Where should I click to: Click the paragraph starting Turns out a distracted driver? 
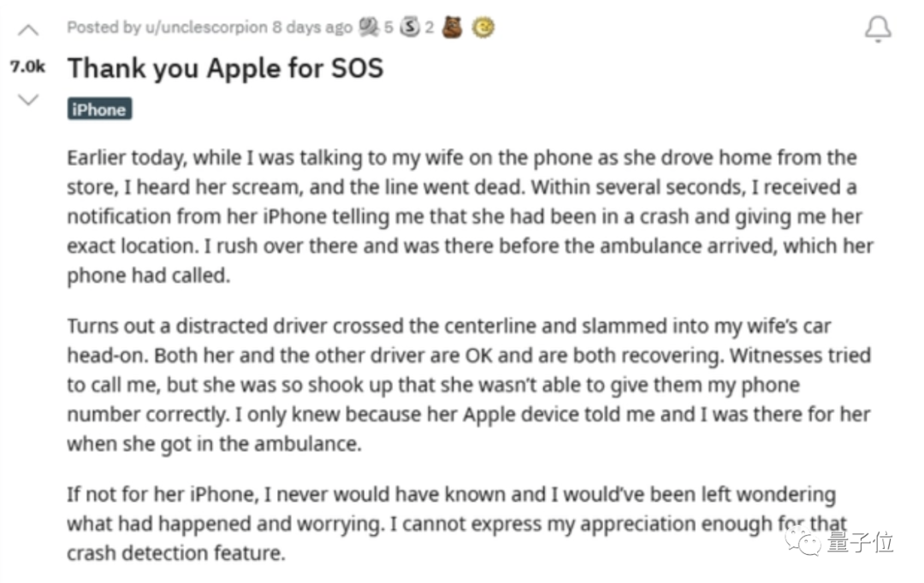[462, 385]
